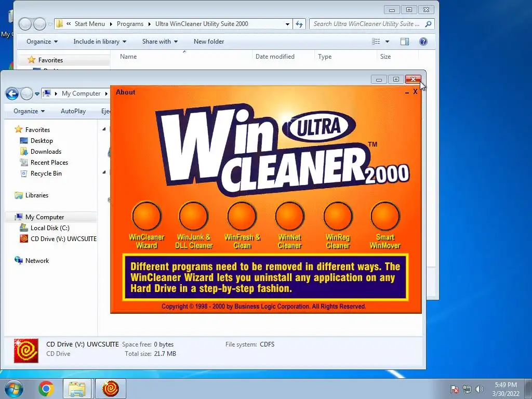Change view using the view icon
Viewport: 532px width, 399px height.
[376, 42]
